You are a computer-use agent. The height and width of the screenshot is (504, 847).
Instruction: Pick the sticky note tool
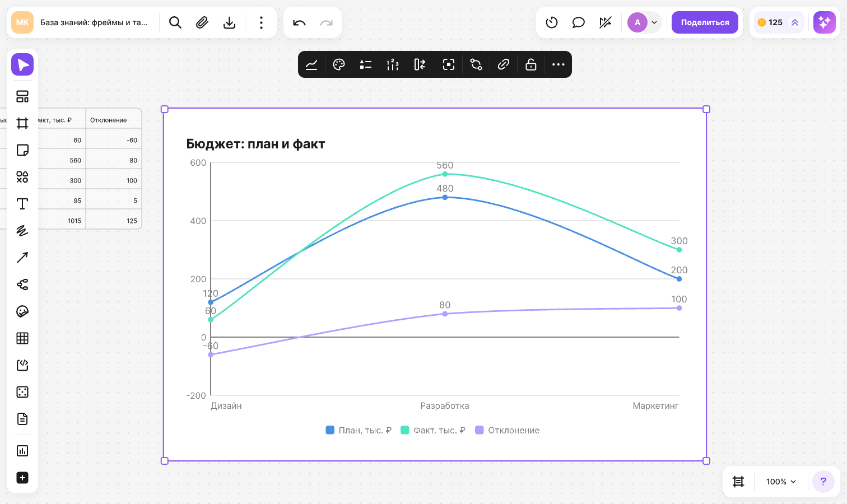click(x=22, y=150)
